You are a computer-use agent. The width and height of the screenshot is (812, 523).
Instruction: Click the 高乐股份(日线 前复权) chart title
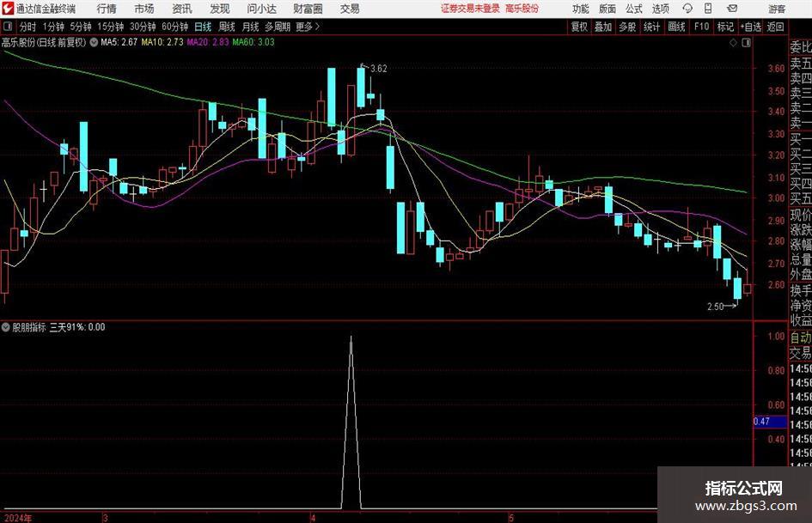click(x=44, y=42)
